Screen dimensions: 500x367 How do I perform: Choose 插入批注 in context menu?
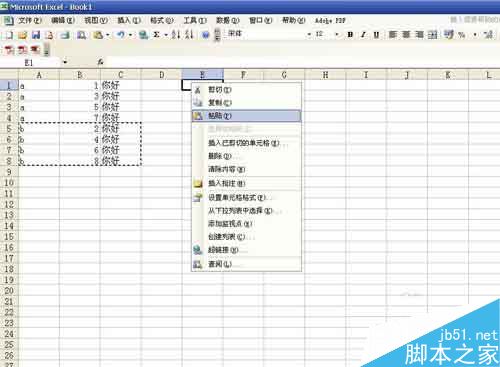tap(247, 183)
